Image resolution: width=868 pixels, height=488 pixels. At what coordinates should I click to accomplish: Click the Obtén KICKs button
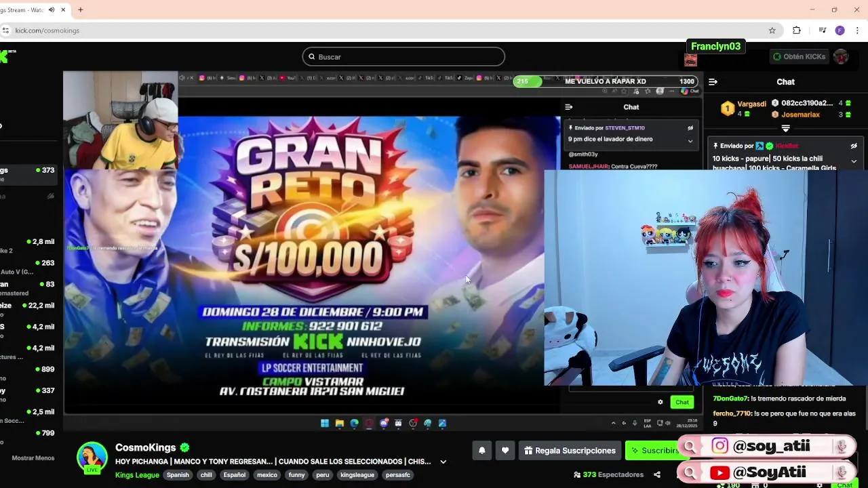pyautogui.click(x=800, y=56)
